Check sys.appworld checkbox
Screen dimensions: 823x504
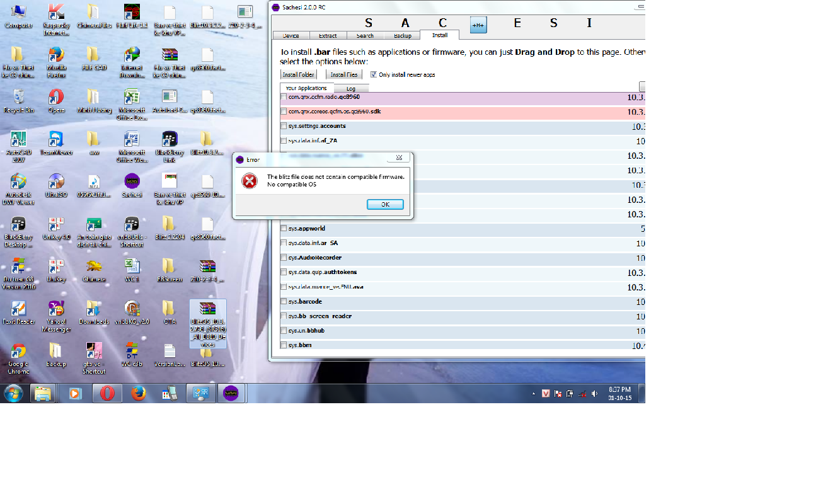(284, 229)
